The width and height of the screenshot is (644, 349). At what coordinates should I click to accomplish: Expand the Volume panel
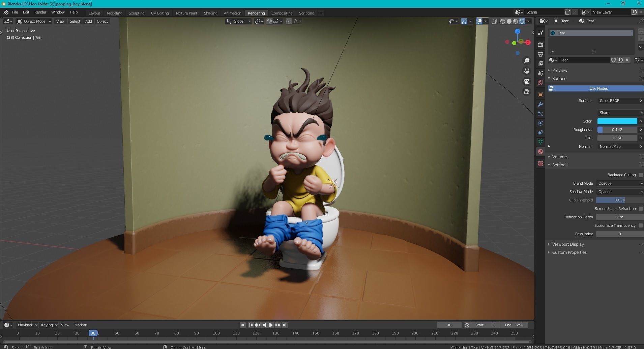(559, 157)
